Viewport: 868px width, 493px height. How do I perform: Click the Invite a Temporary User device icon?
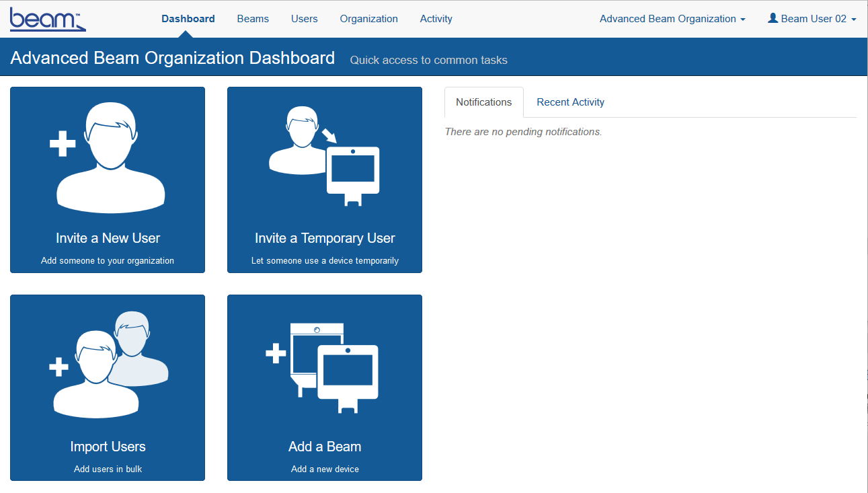(x=324, y=156)
